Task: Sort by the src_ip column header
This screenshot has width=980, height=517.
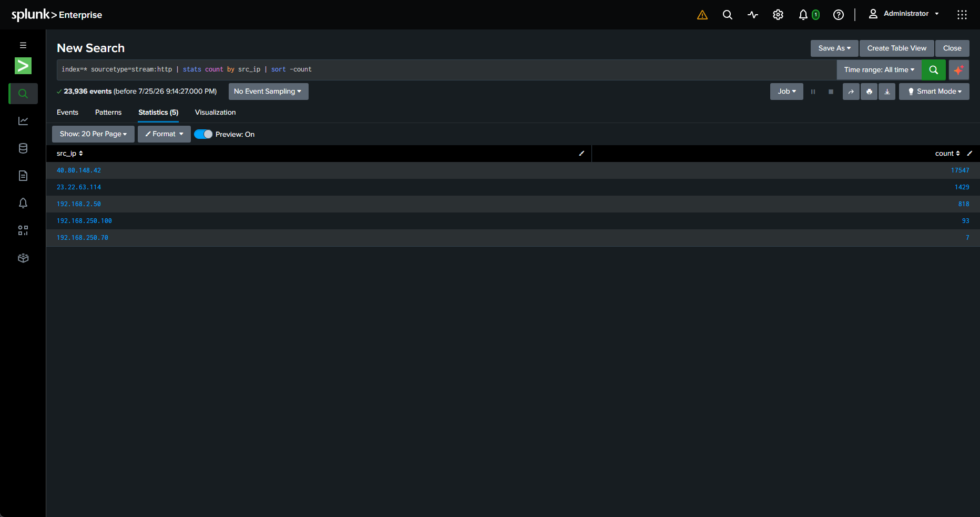Action: tap(69, 154)
